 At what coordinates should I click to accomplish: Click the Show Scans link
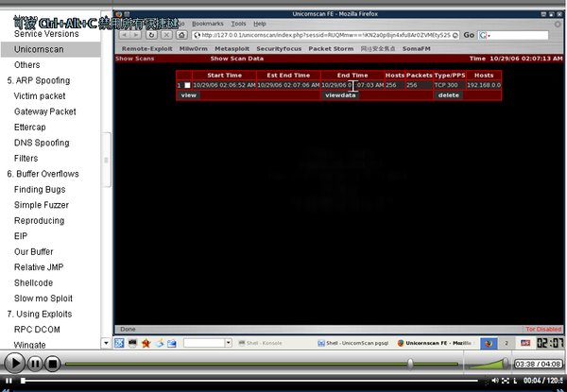tap(134, 59)
